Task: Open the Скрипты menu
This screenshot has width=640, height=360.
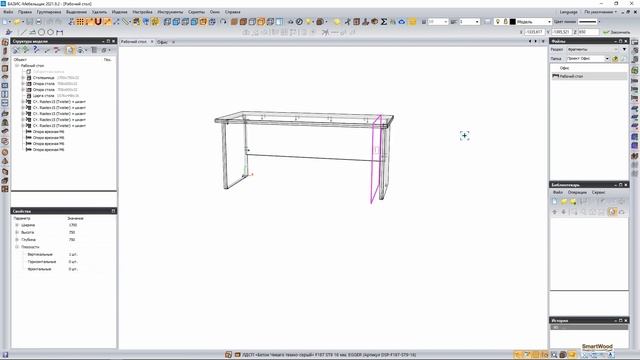Action: (x=196, y=12)
